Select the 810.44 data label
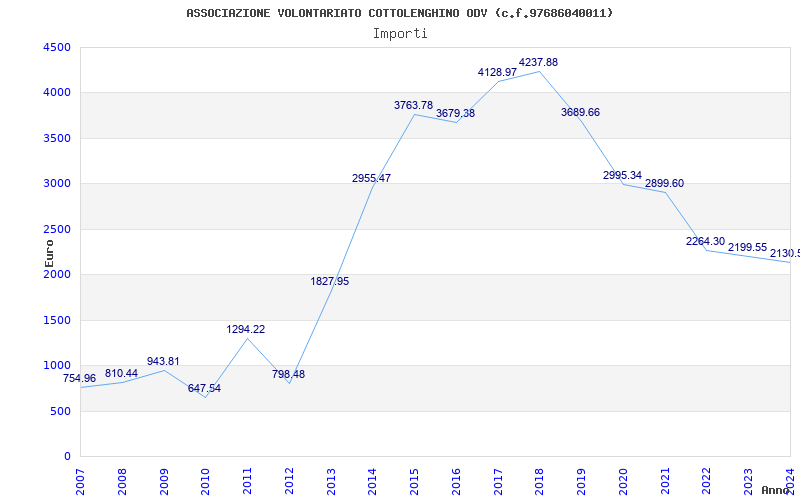800x500 pixels. coord(121,373)
